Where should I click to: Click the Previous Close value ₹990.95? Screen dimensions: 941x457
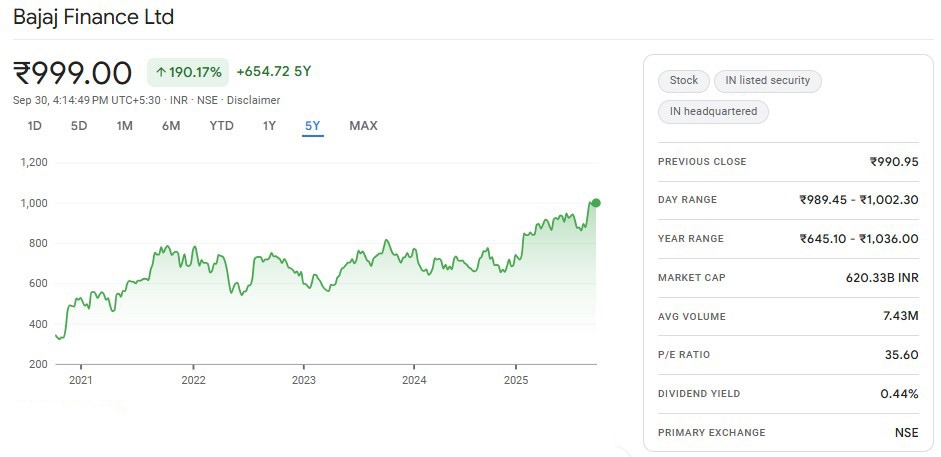point(894,161)
